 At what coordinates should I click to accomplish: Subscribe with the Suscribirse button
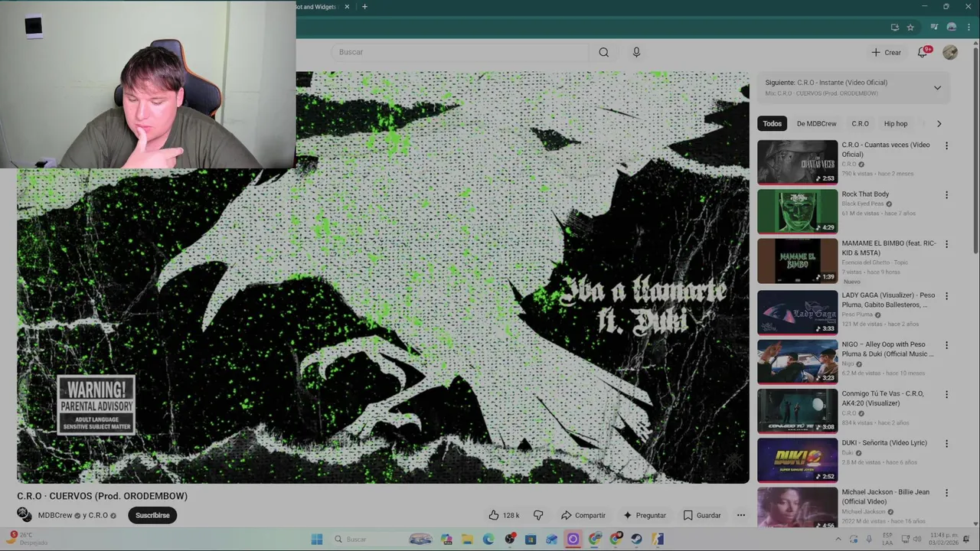point(152,515)
